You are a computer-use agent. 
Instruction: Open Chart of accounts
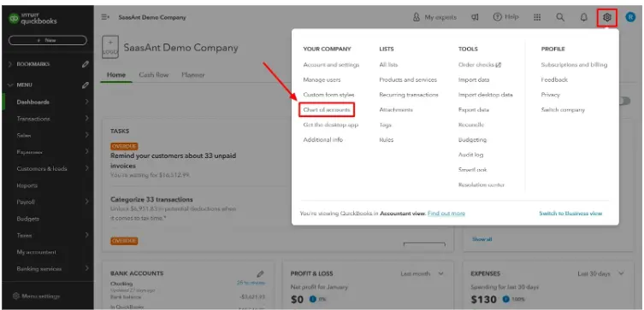327,110
